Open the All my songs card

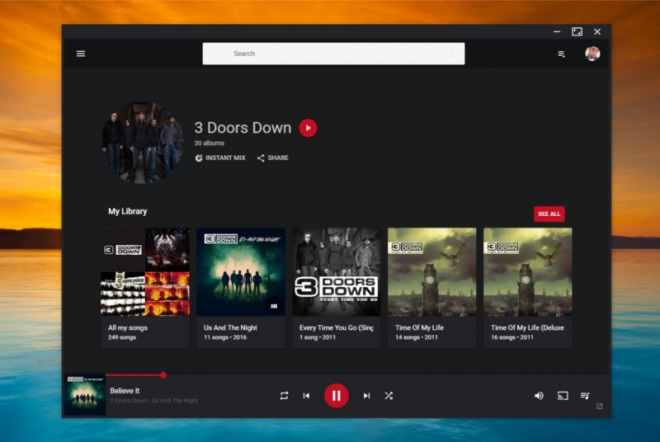point(145,288)
